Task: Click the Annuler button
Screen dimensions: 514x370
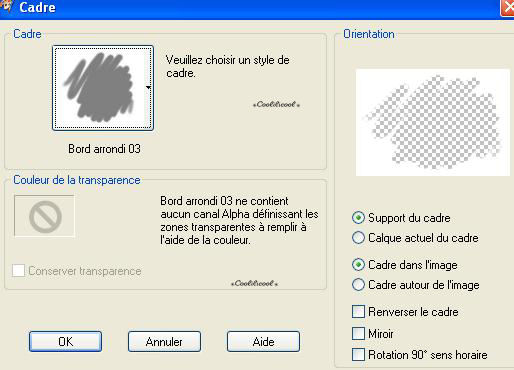Action: (x=164, y=341)
